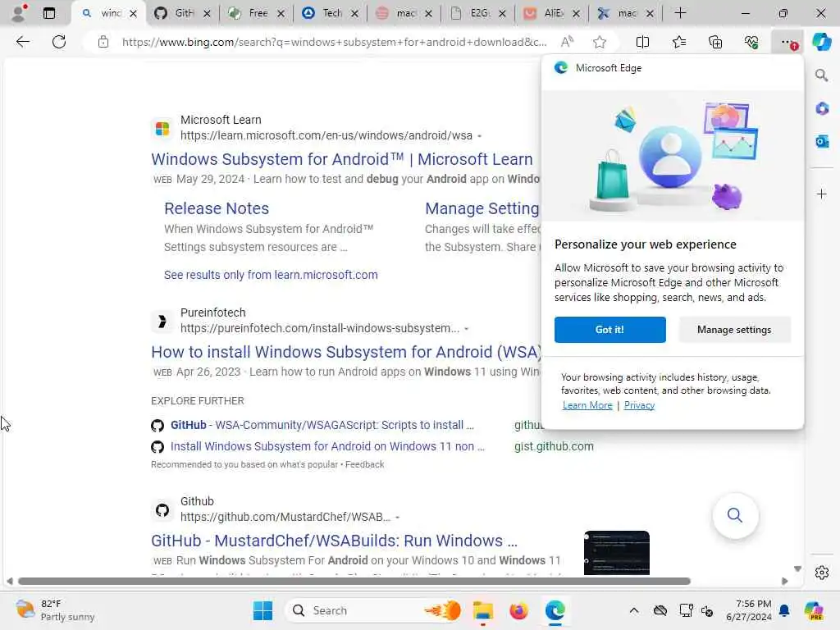This screenshot has width=840, height=630.
Task: Show hidden tray icons chevron
Action: point(634,610)
